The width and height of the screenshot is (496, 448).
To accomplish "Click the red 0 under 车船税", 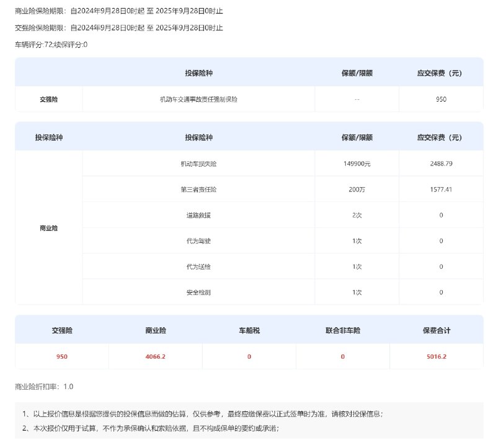I will 249,357.
